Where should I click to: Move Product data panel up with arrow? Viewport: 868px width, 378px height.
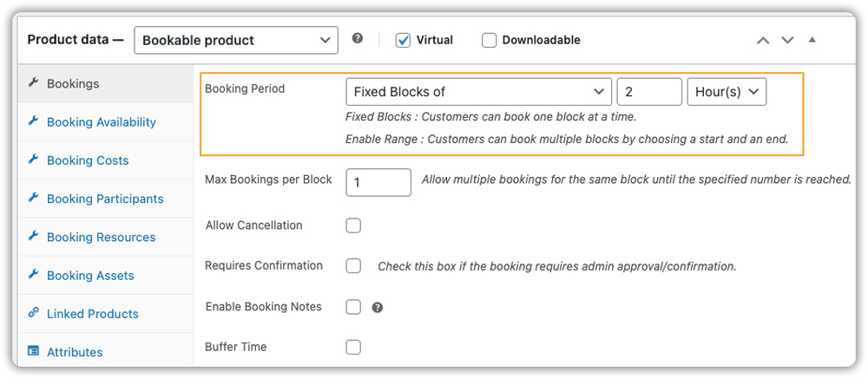(763, 41)
